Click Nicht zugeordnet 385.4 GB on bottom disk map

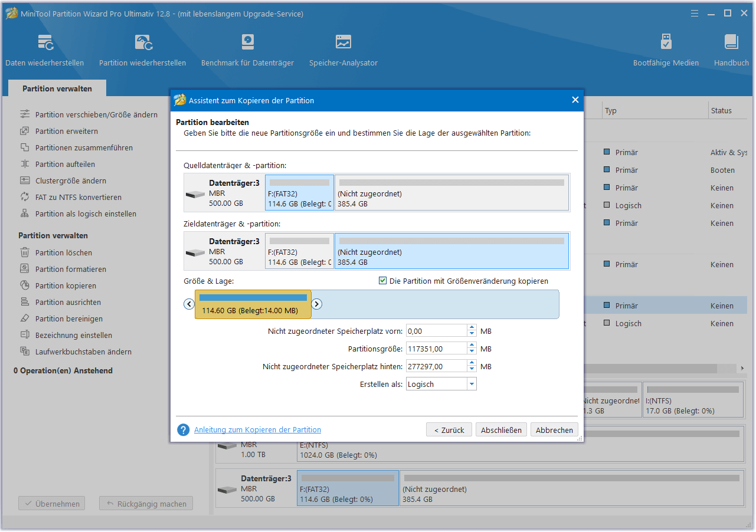(x=572, y=488)
